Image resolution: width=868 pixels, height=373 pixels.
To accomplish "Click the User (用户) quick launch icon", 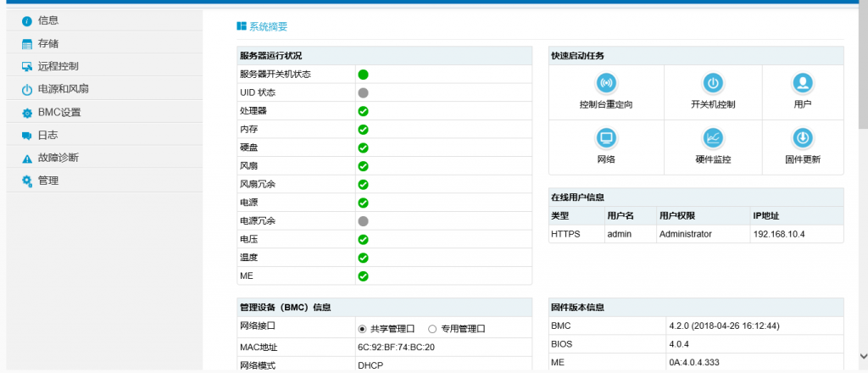I will (803, 83).
